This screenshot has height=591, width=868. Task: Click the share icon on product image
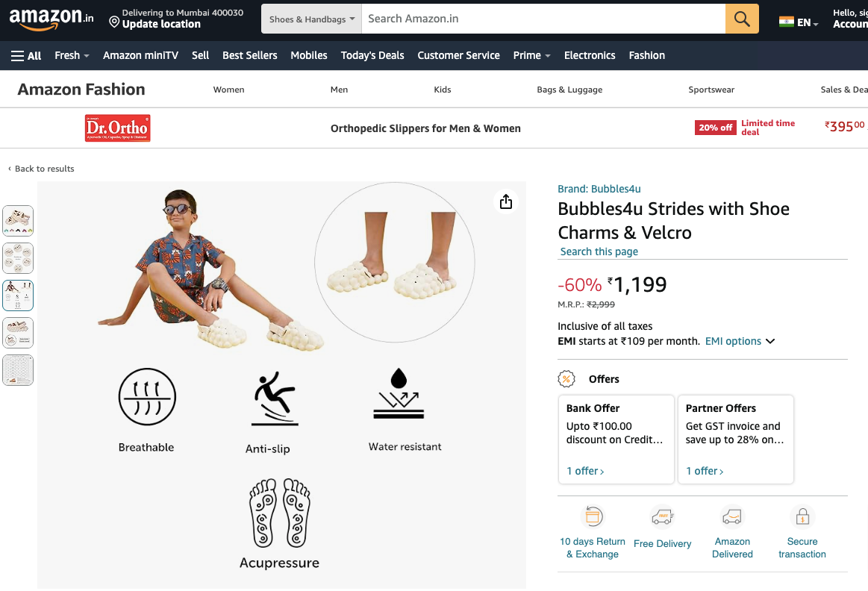pyautogui.click(x=506, y=201)
